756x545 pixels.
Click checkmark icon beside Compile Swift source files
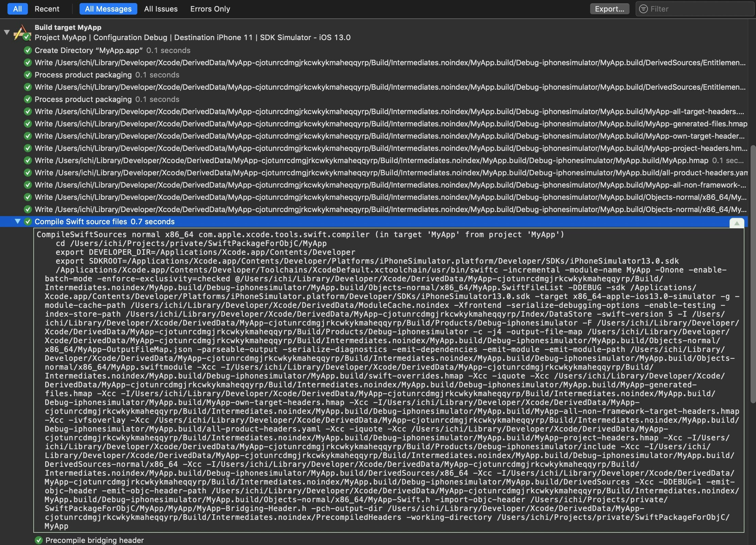click(28, 222)
